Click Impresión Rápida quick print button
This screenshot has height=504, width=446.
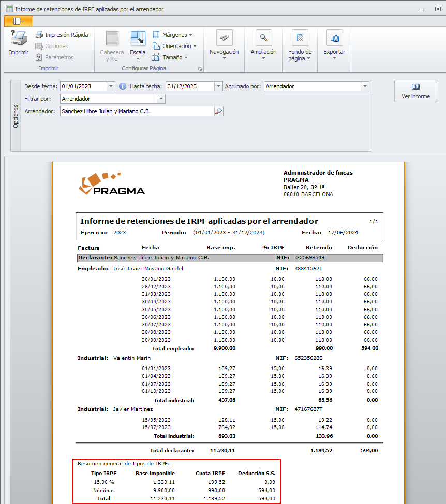pos(62,35)
